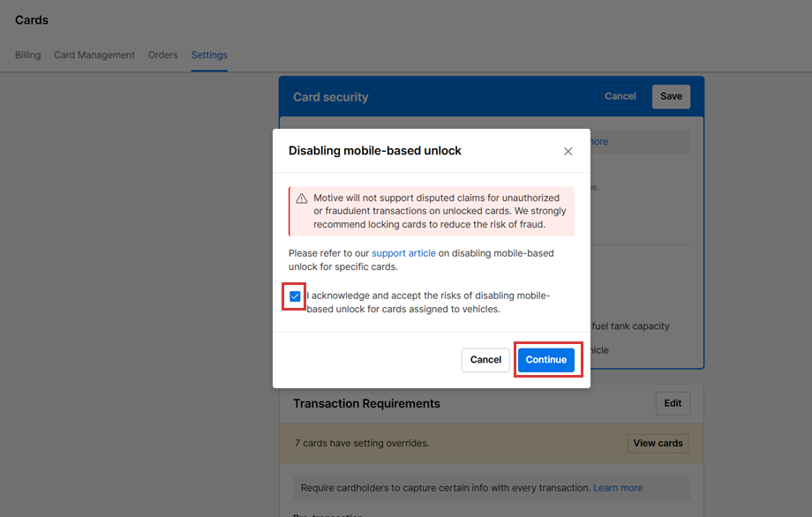Open the Card Management tab
Image resolution: width=812 pixels, height=517 pixels.
tap(94, 55)
